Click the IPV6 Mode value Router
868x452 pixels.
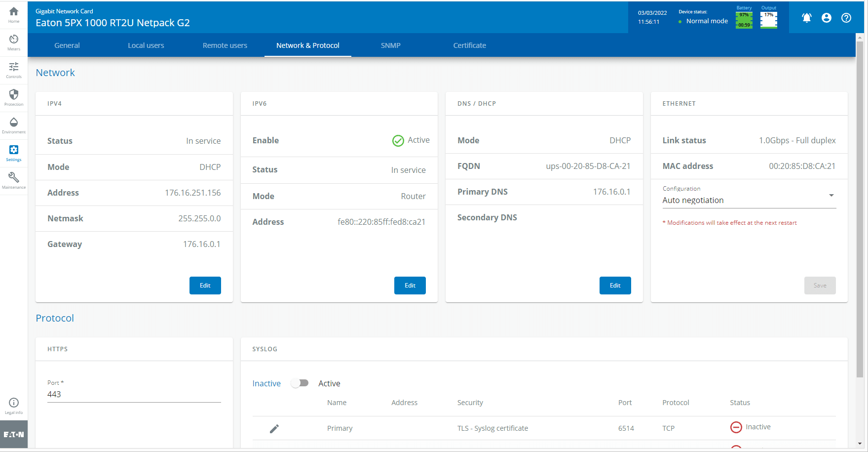point(414,196)
